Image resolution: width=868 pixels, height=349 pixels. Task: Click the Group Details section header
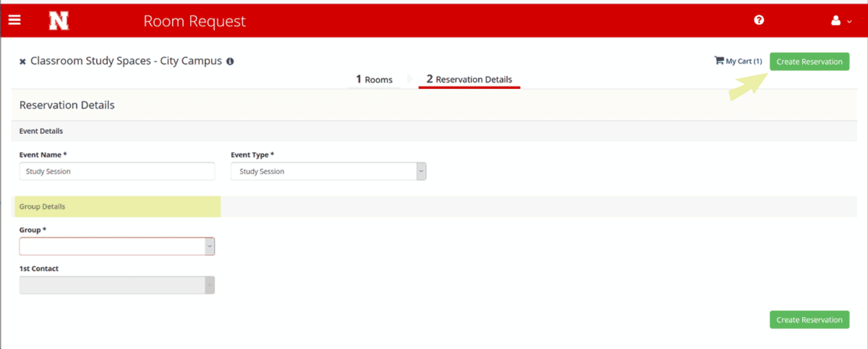pos(42,207)
